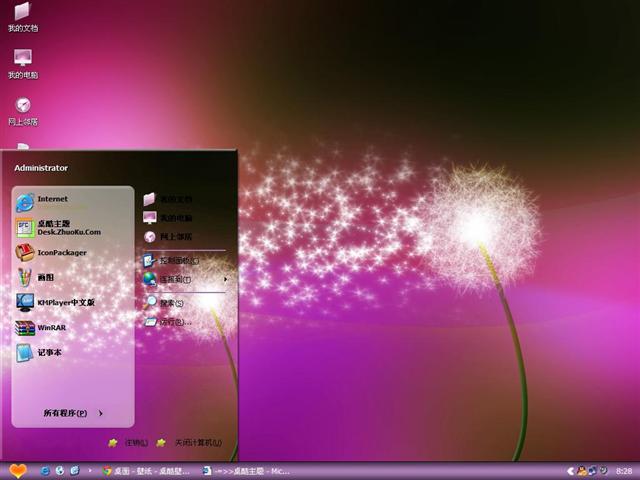Switch to the Chrome 桌面-壁纸 taskbar window

[147, 470]
